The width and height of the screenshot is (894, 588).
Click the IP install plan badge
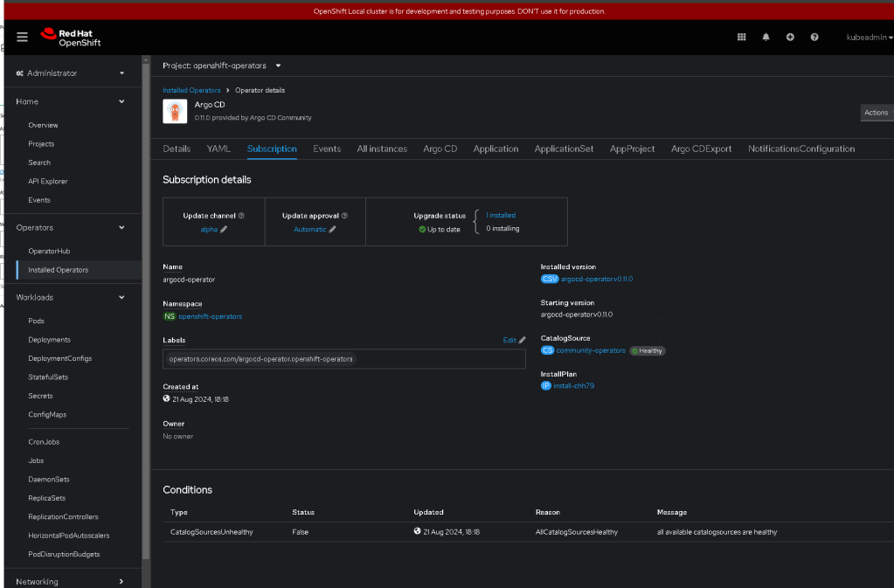click(x=545, y=385)
